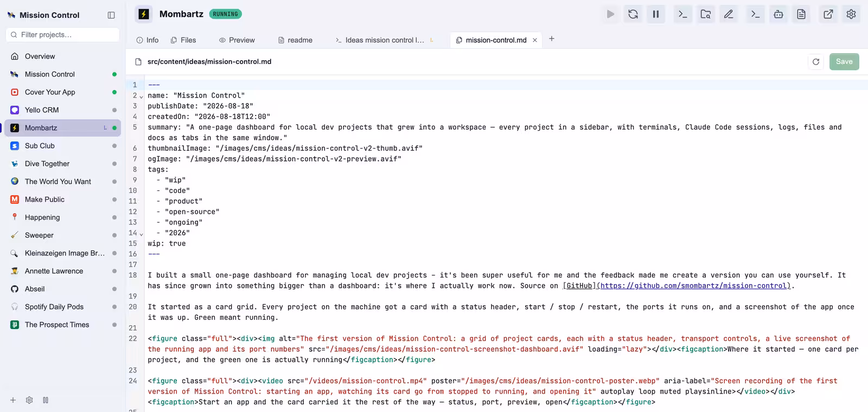Click the Make Public orange M icon
868x412 pixels.
coord(15,199)
